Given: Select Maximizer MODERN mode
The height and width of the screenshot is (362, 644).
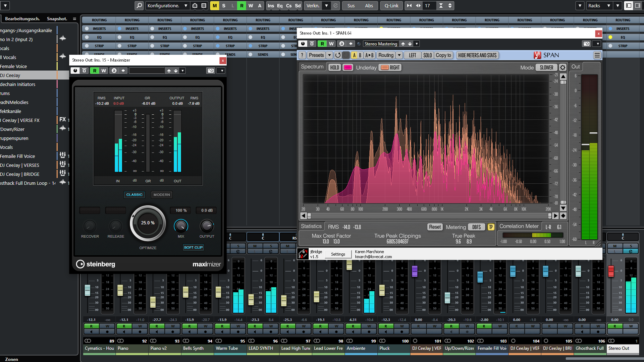Looking at the screenshot, I should click(162, 194).
